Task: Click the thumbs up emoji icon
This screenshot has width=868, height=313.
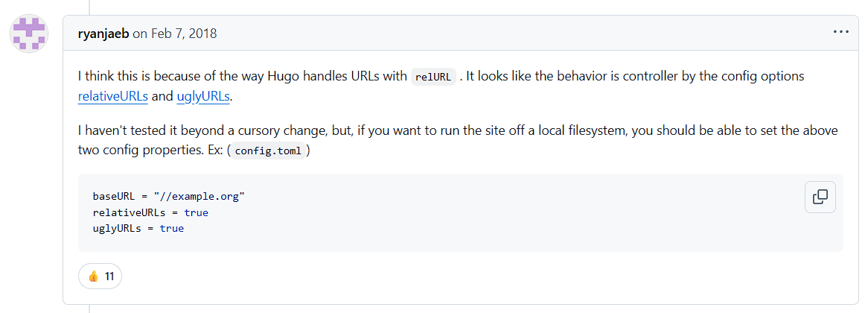Action: tap(94, 276)
